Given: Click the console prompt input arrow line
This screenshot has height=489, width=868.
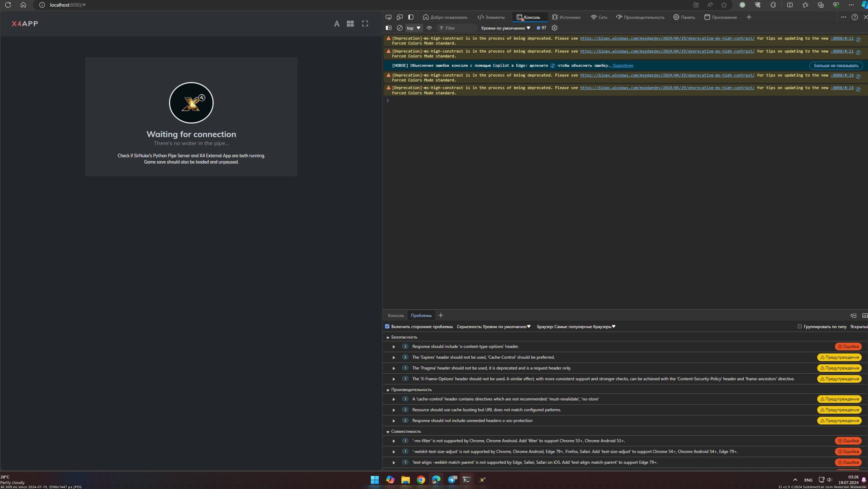Looking at the screenshot, I should point(625,101).
